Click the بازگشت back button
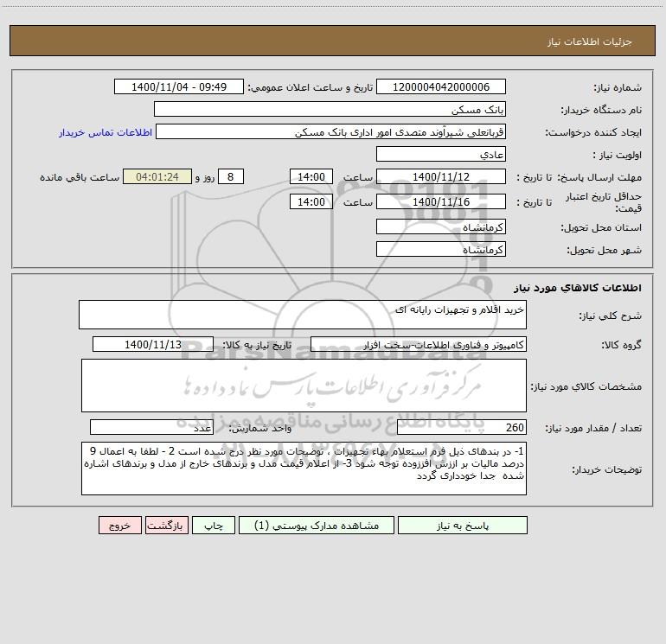This screenshot has height=644, width=666. (x=166, y=525)
